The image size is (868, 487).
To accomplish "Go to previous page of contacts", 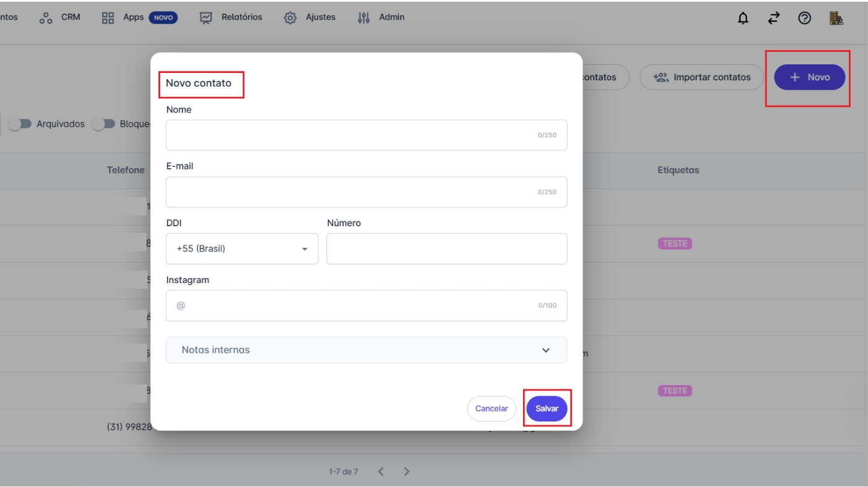I will (x=381, y=472).
